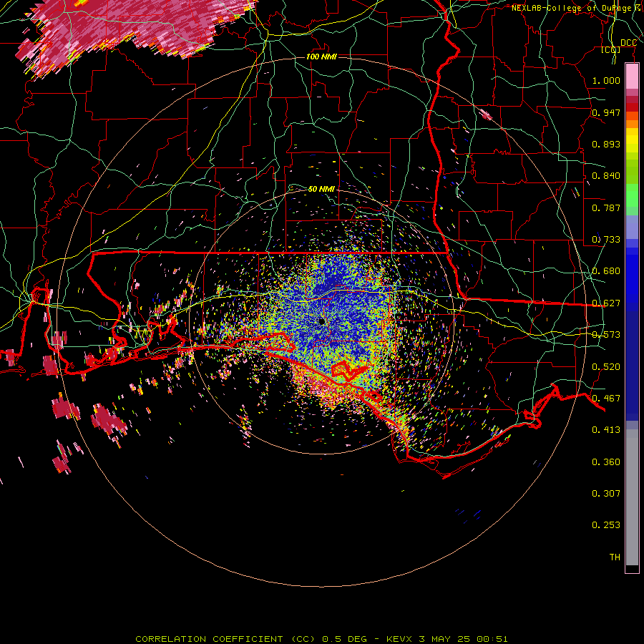Image resolution: width=644 pixels, height=644 pixels.
Task: Click the Correlation Coefficient KEVX caption text
Action: pyautogui.click(x=321, y=639)
